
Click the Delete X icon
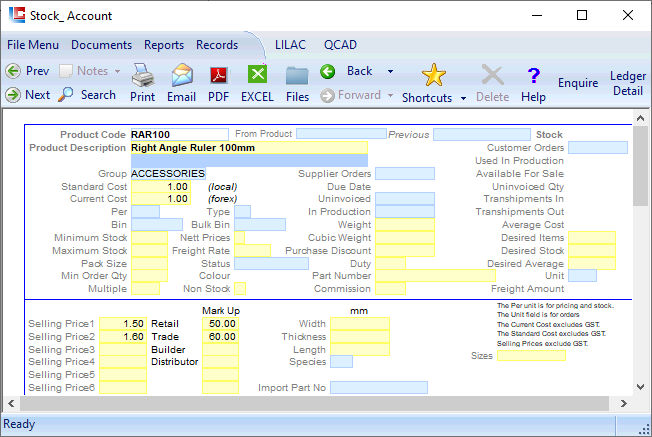(x=493, y=75)
